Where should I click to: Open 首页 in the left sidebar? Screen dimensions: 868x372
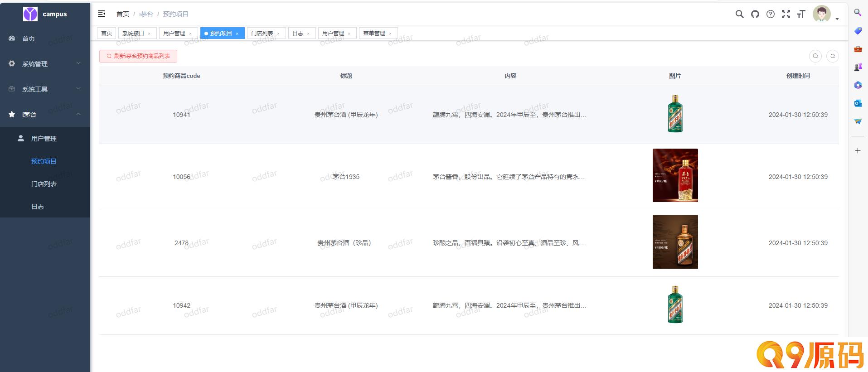tap(45, 39)
